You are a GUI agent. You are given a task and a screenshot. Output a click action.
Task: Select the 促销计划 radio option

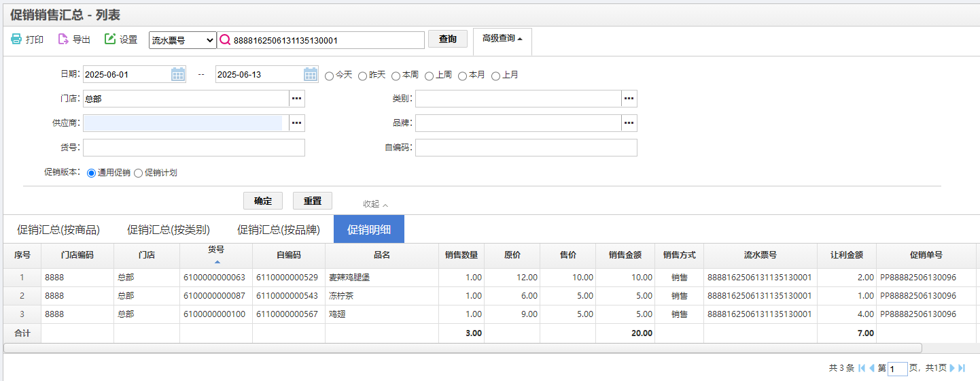coord(139,173)
